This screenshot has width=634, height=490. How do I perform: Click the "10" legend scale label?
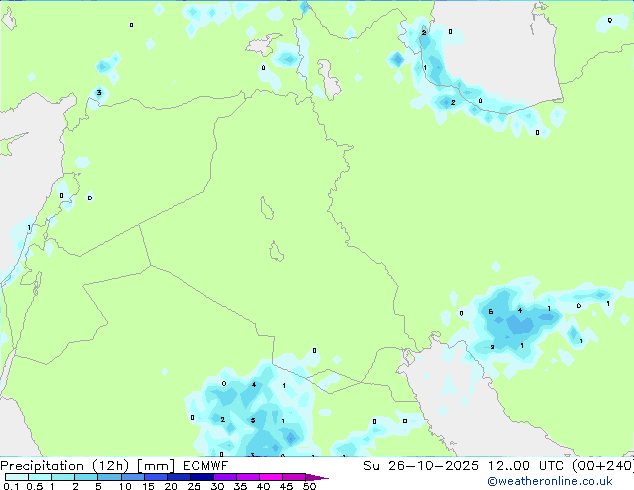coord(125,486)
